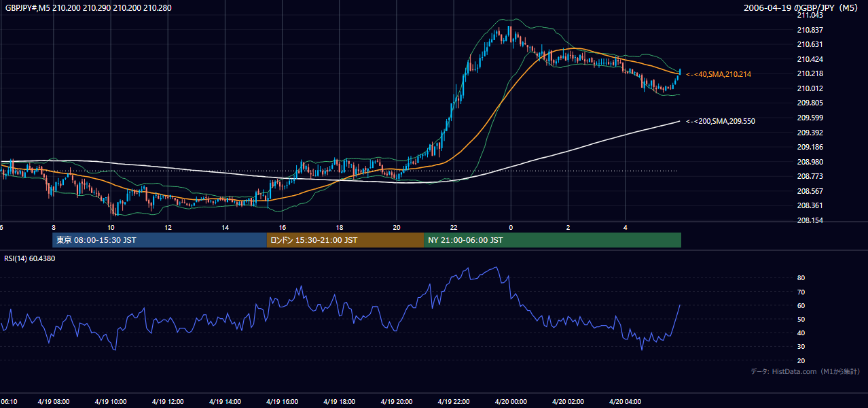The width and height of the screenshot is (868, 408).
Task: Click the 4/19 22:00 time label
Action: (453, 402)
